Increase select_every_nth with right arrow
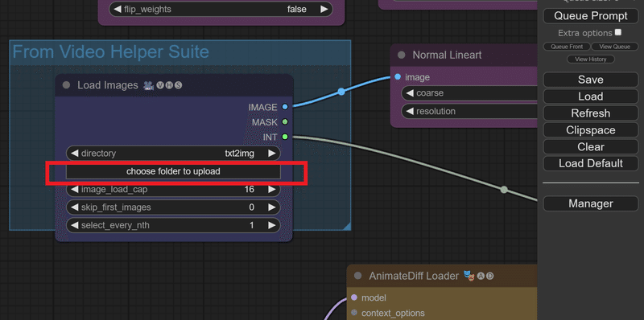Screen dimensions: 644x320 coord(272,225)
